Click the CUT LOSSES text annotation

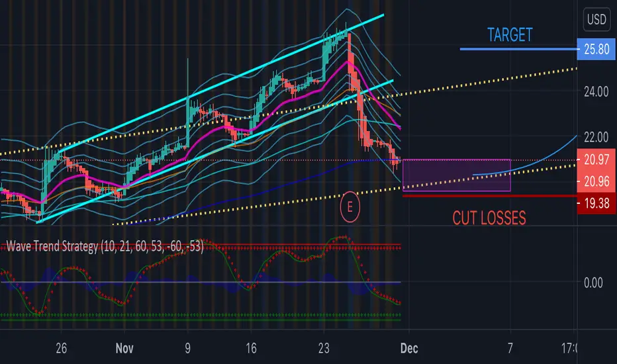[489, 218]
